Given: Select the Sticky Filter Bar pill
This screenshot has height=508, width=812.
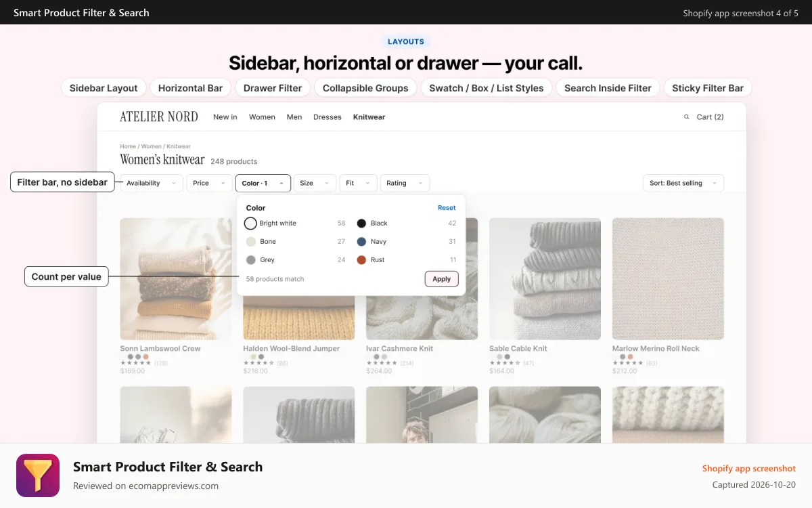Looking at the screenshot, I should [x=708, y=88].
